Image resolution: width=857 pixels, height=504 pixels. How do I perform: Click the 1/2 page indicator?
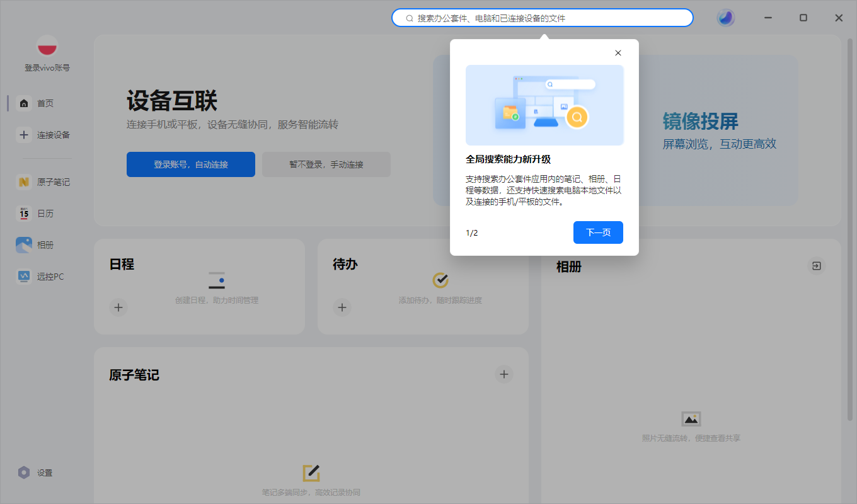[x=472, y=233]
